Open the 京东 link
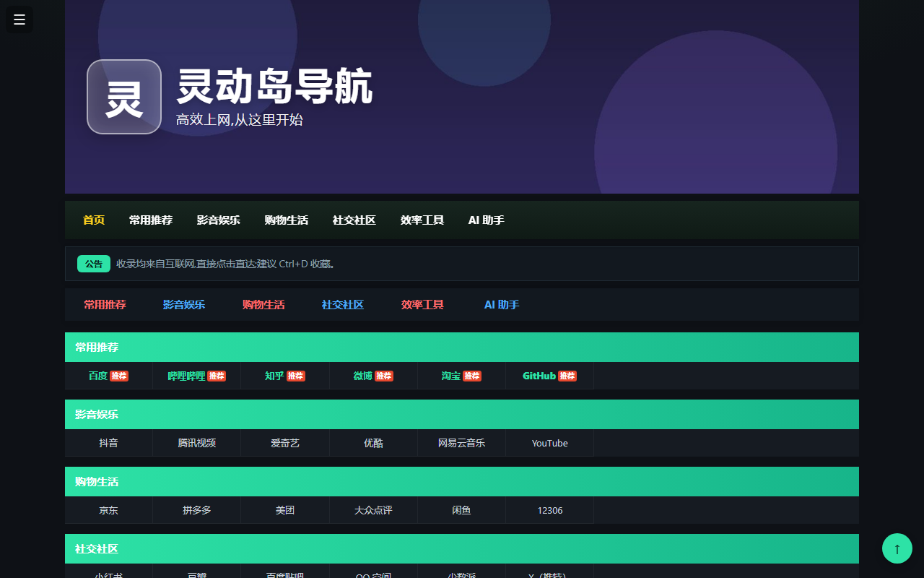This screenshot has width=924, height=578. click(x=109, y=510)
